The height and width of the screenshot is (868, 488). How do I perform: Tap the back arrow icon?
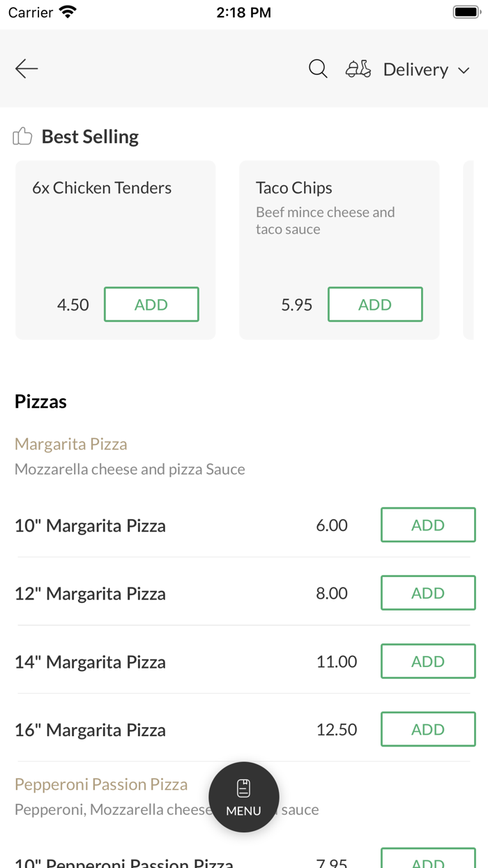(x=26, y=68)
